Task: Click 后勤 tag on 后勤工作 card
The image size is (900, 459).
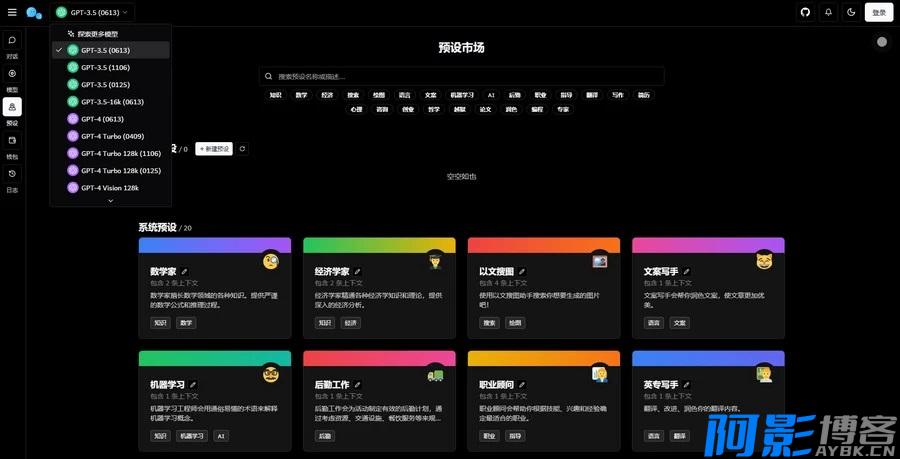Action: tap(325, 436)
